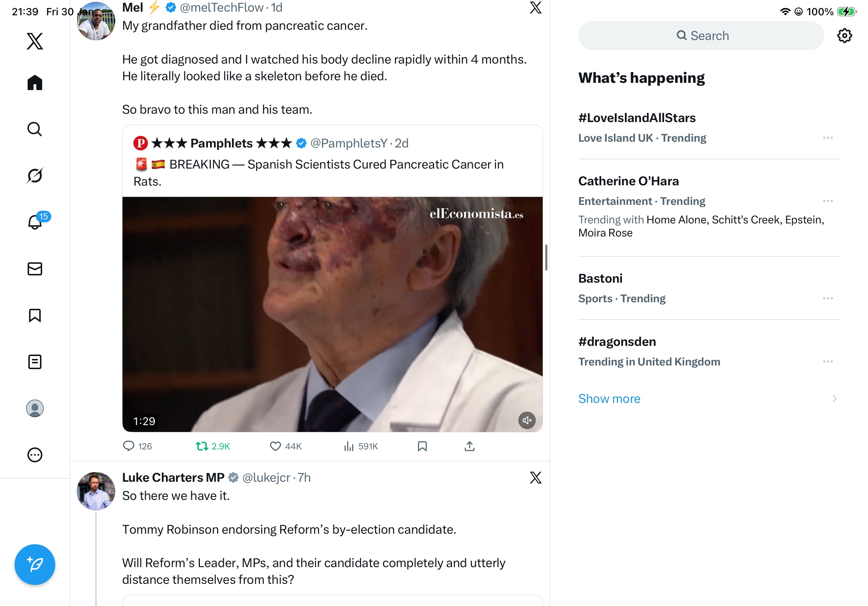Open the Home feed icon

[35, 82]
